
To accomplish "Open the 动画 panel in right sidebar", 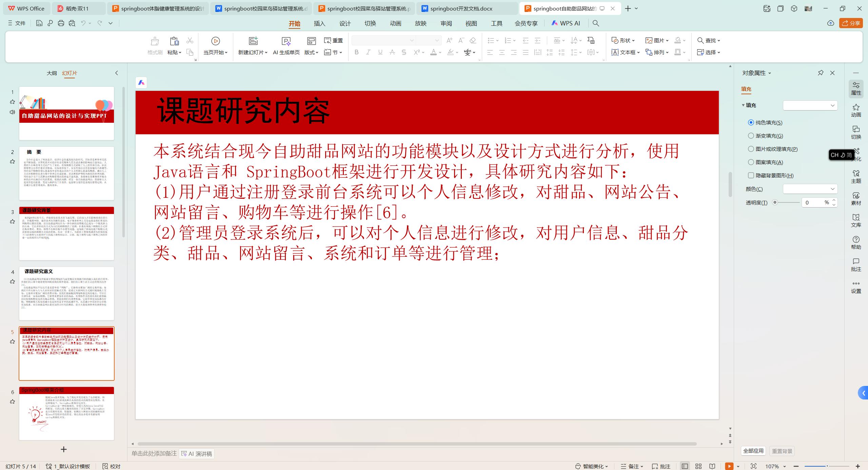I will (x=856, y=110).
